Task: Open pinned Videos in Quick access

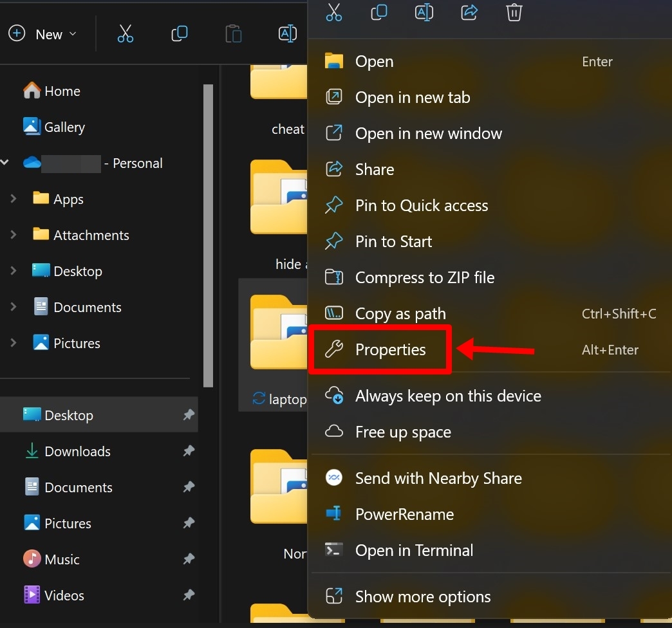Action: coord(99,595)
